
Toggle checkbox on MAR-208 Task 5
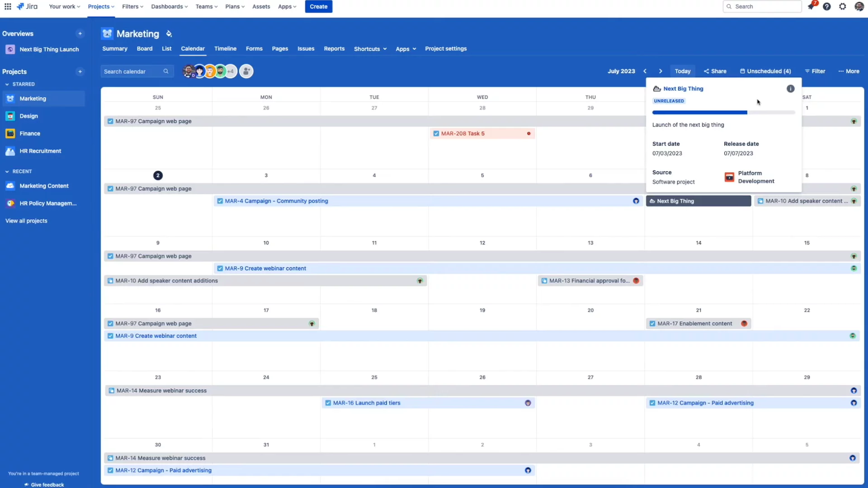[436, 134]
